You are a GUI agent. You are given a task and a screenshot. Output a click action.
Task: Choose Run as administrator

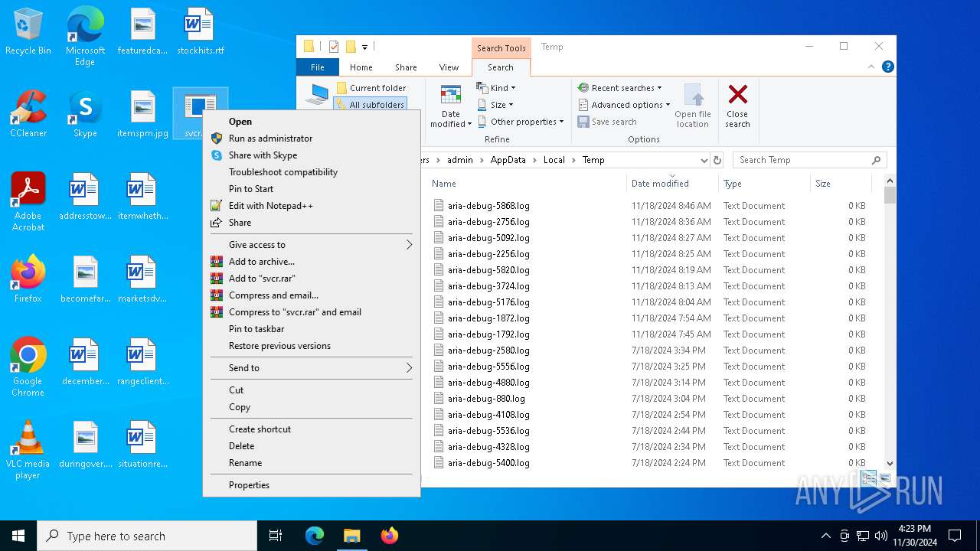coord(312,139)
